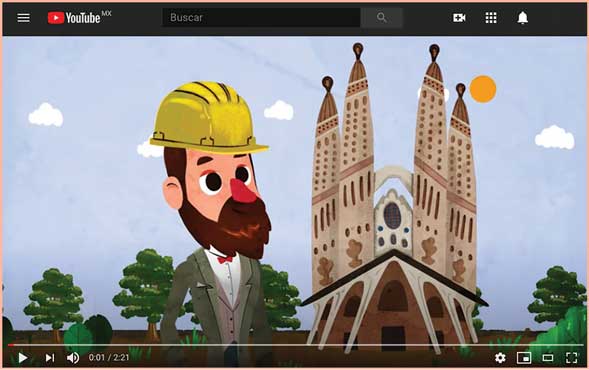Click the magnifying glass search button

point(382,18)
